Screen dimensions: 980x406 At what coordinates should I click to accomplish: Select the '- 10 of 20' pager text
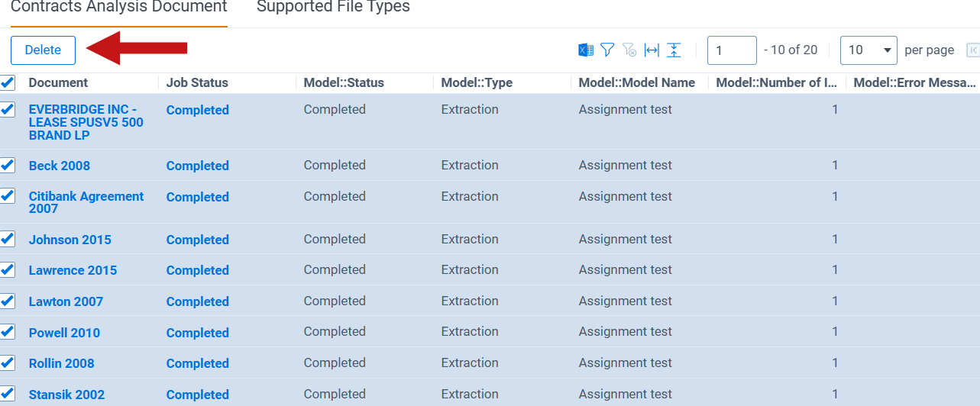pyautogui.click(x=791, y=50)
